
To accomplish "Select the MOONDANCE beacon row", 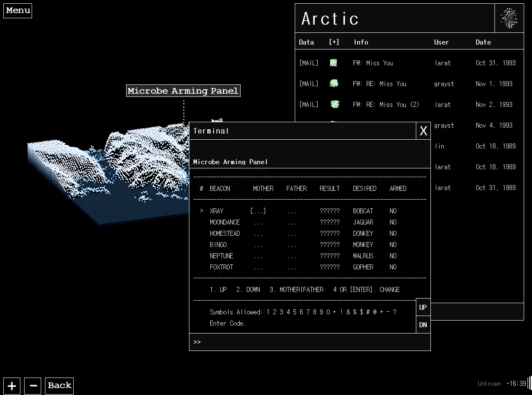I will point(225,222).
